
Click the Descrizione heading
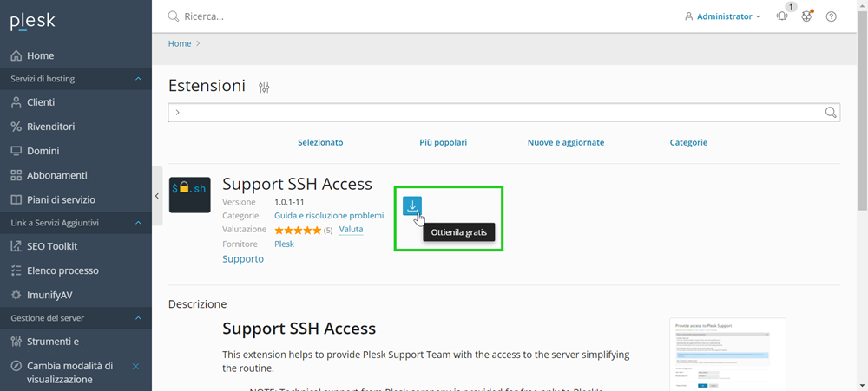198,304
